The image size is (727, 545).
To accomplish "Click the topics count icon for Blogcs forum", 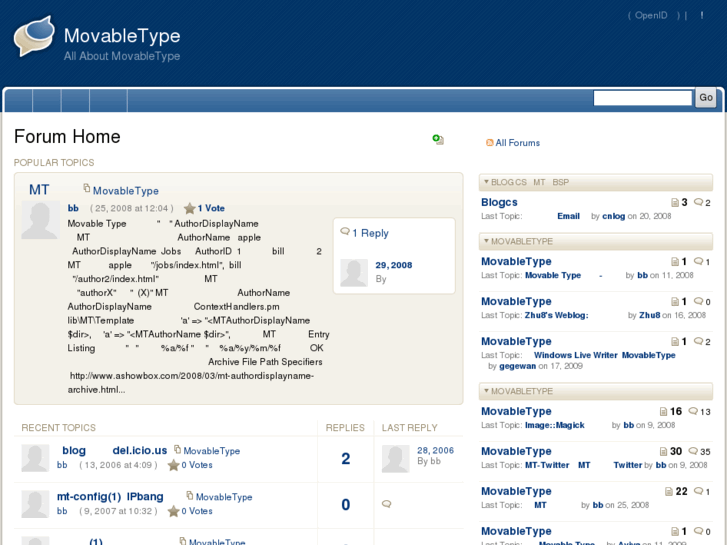I will tap(675, 202).
